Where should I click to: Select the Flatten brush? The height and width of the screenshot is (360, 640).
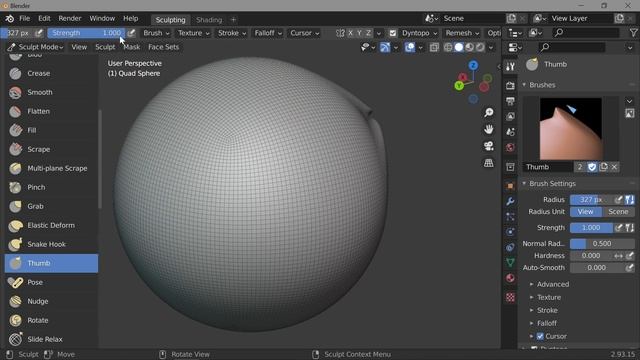coord(51,111)
